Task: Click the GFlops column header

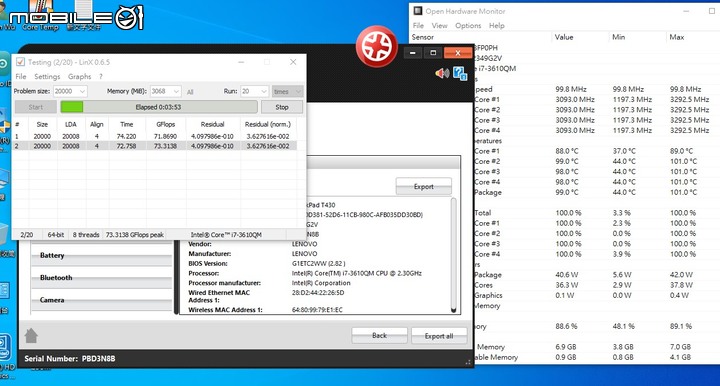Action: point(166,124)
